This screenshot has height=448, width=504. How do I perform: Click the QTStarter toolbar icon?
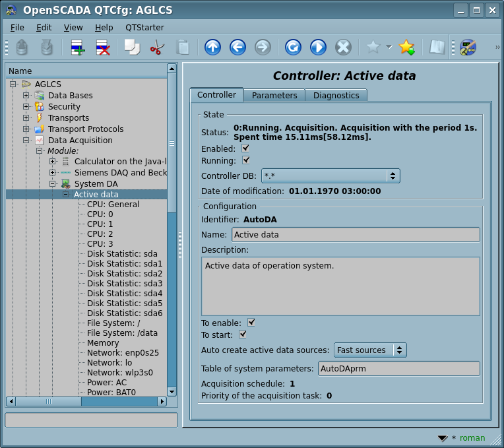pos(468,48)
